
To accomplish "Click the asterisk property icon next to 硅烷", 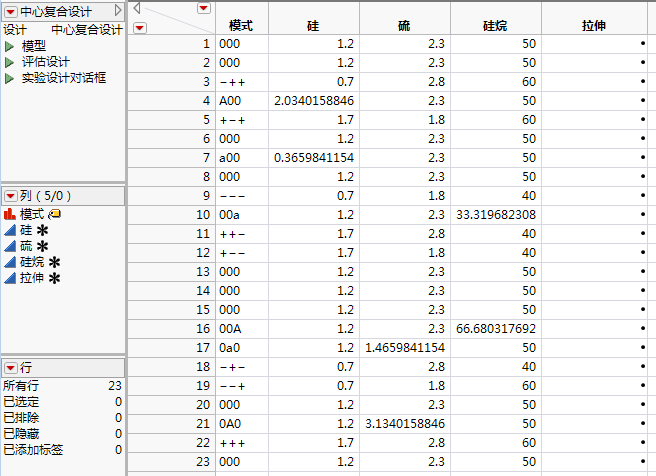I will click(x=55, y=262).
